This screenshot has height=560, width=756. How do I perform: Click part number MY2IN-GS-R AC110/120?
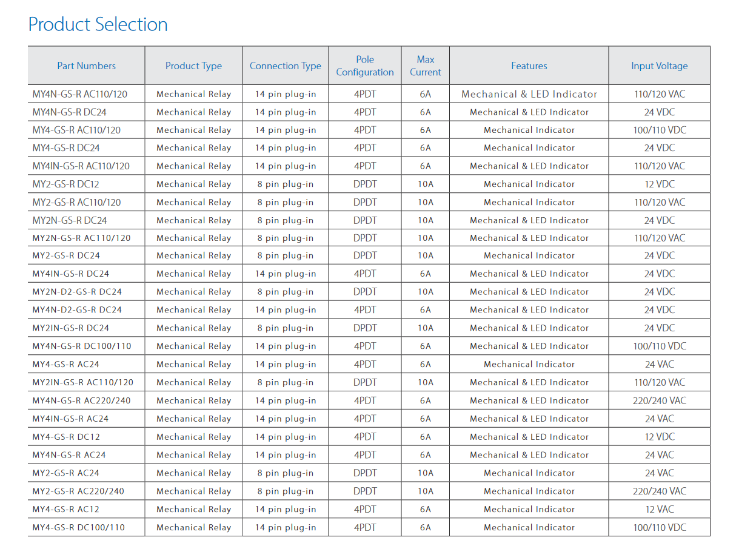82,382
